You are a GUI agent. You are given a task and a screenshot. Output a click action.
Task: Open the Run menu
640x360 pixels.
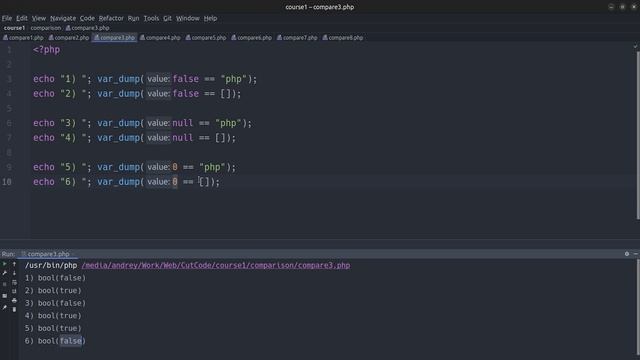click(x=133, y=18)
